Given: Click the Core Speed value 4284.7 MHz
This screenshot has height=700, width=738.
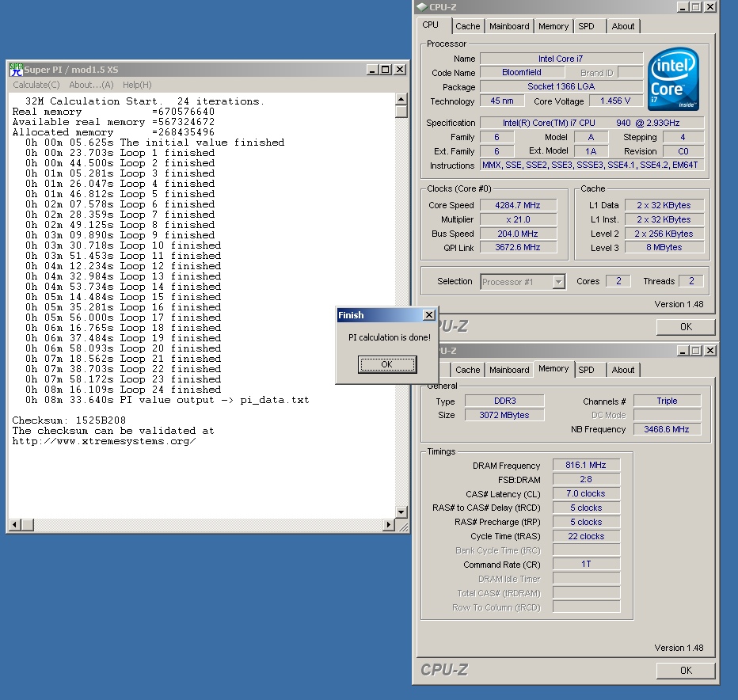Looking at the screenshot, I should tap(518, 205).
